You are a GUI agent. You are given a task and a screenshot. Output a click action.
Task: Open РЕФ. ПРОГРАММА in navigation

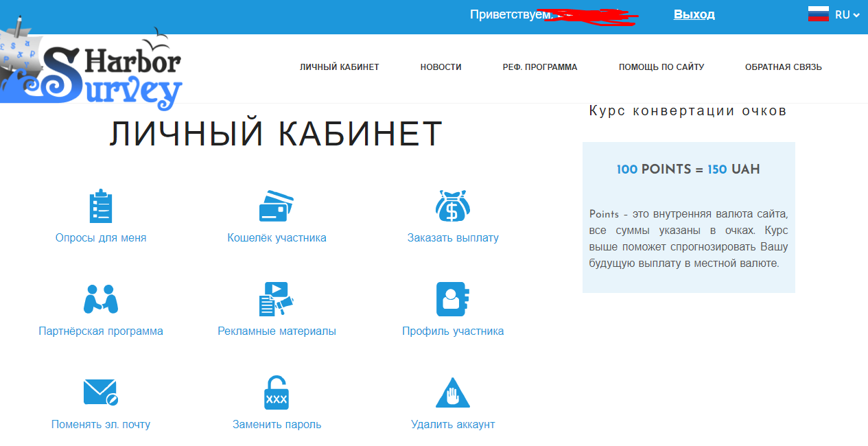[x=539, y=67]
